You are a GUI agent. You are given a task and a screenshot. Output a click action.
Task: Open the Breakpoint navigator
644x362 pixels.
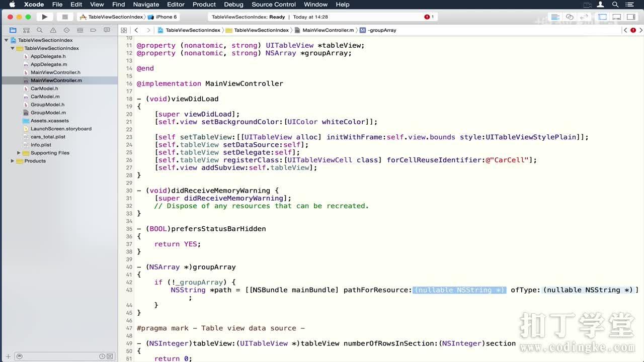point(93,30)
